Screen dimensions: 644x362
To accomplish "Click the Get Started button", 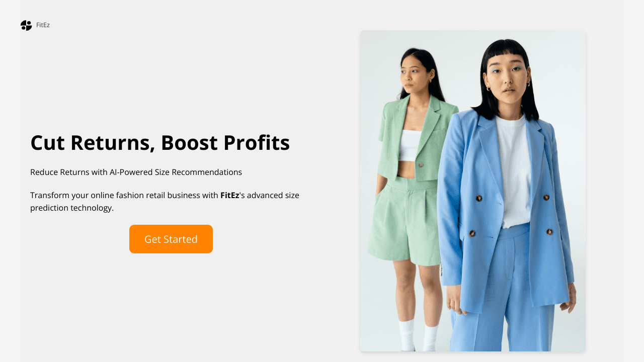I will point(171,239).
